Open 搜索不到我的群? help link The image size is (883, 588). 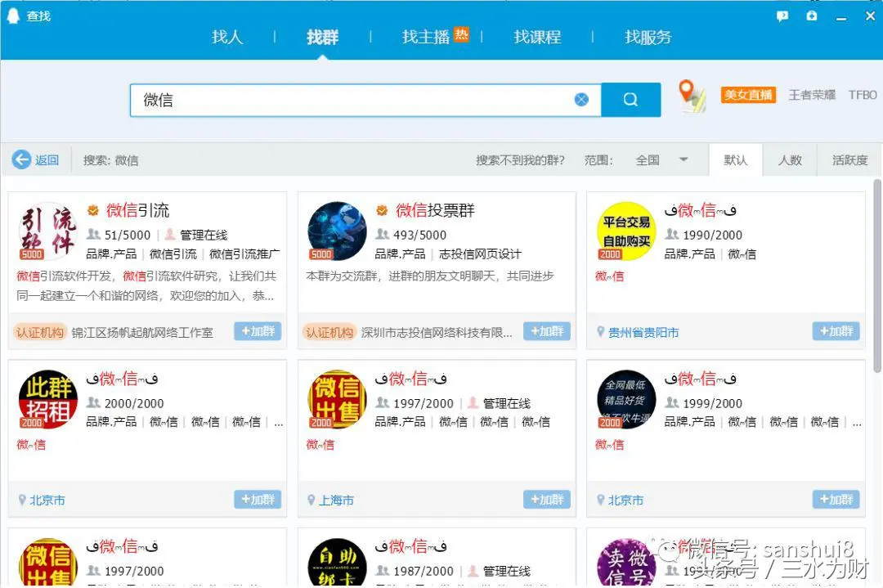520,160
